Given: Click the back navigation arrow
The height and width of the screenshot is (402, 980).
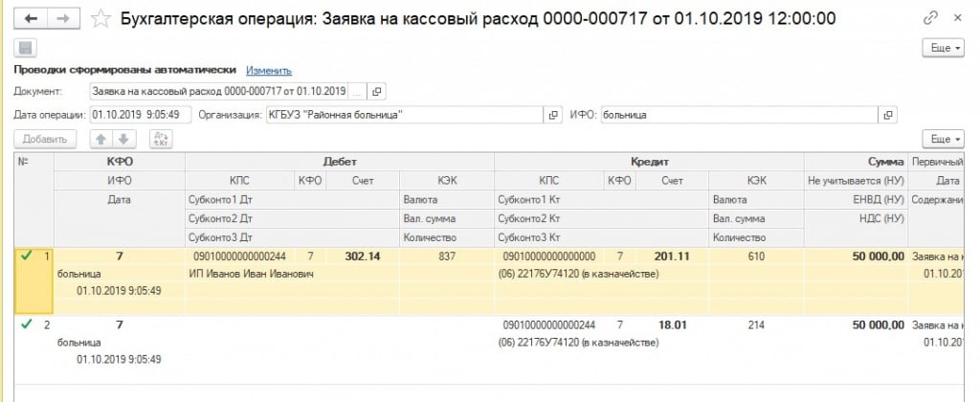Looking at the screenshot, I should coord(31,18).
